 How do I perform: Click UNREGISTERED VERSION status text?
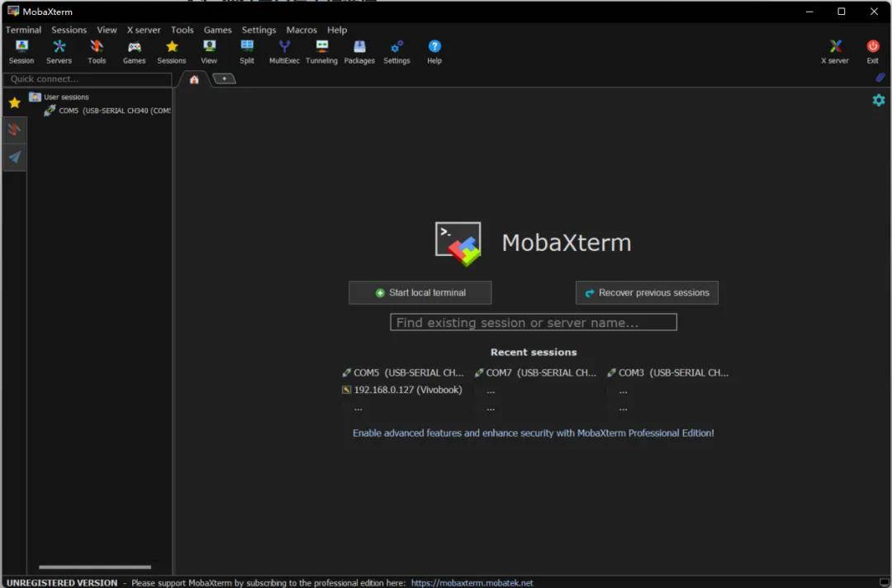point(61,583)
